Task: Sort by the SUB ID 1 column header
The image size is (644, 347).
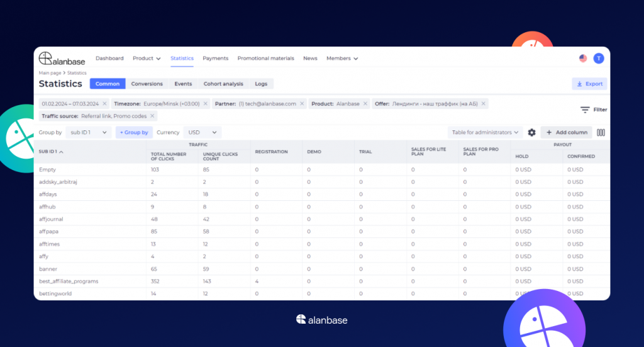Action: point(51,152)
